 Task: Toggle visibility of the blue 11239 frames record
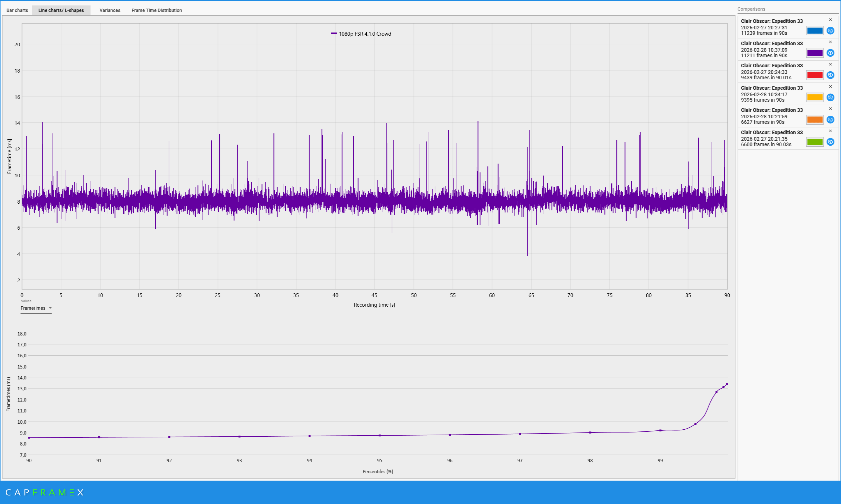point(831,31)
